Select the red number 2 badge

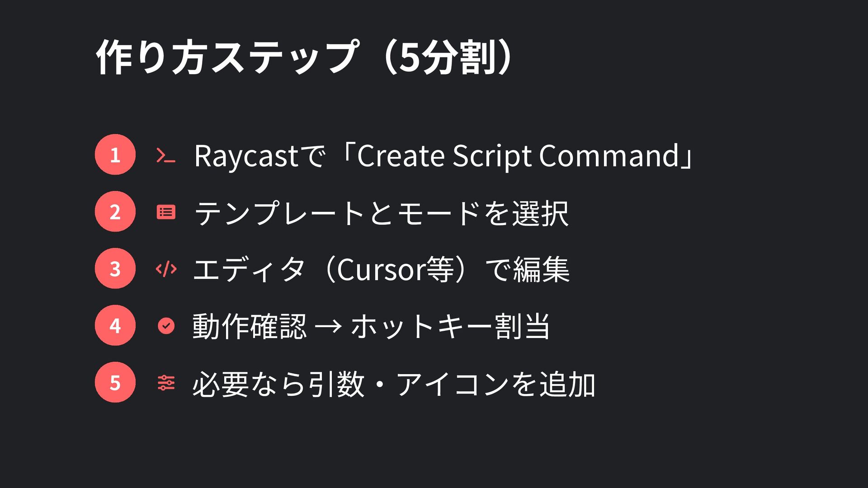tap(115, 211)
